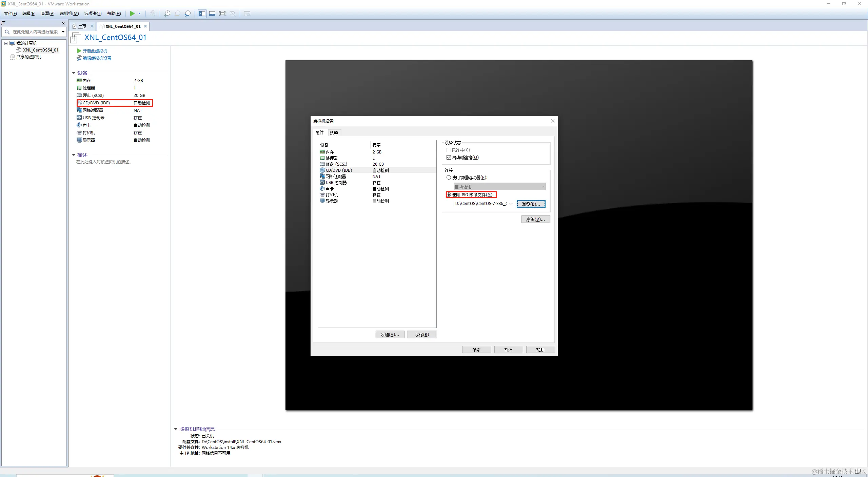The image size is (868, 477).
Task: Toggle the 启动时连接 checkbox
Action: point(449,158)
